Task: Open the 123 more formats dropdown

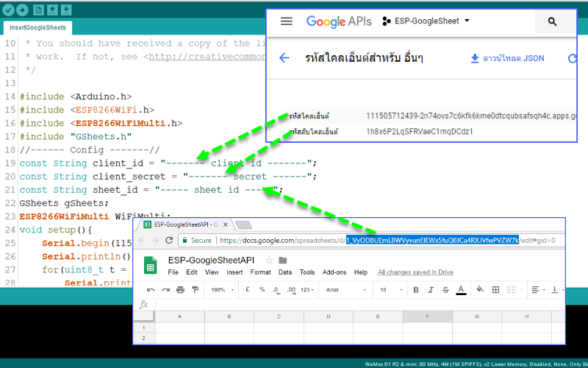Action: (307, 290)
